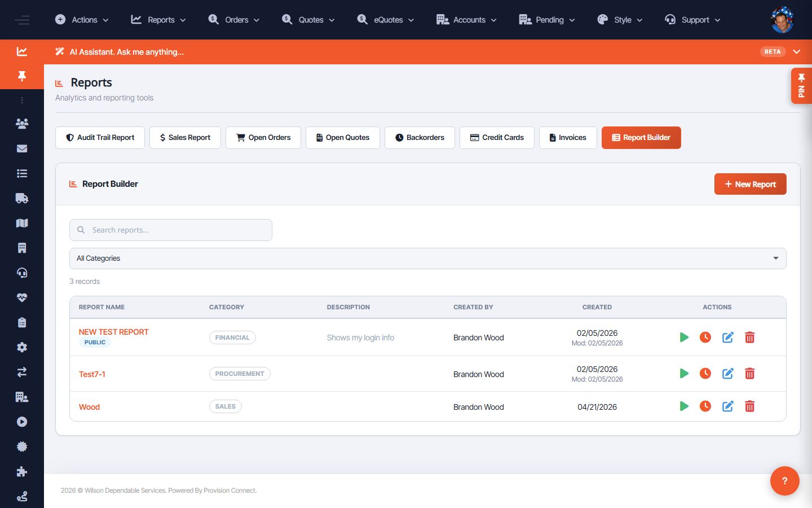Open the NEW TEST REPORT link
The width and height of the screenshot is (812, 508).
click(114, 332)
